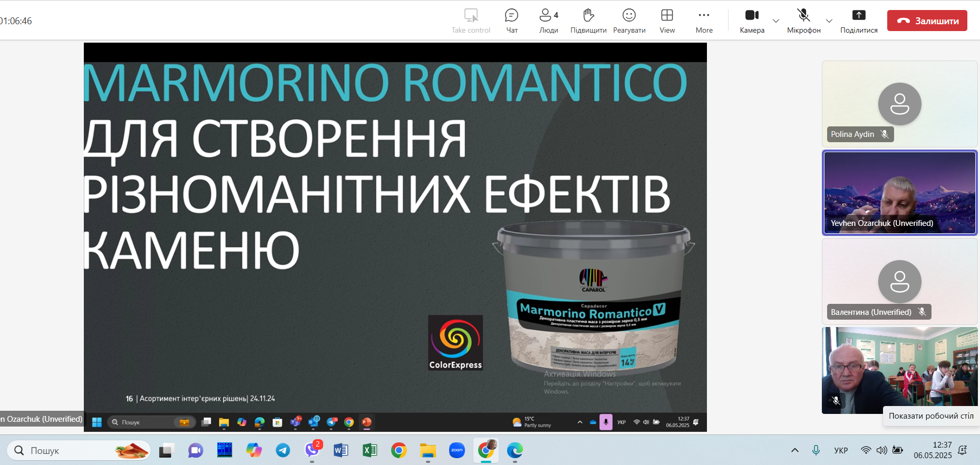980x465 pixels.
Task: Open Excel from the taskbar
Action: 370,450
